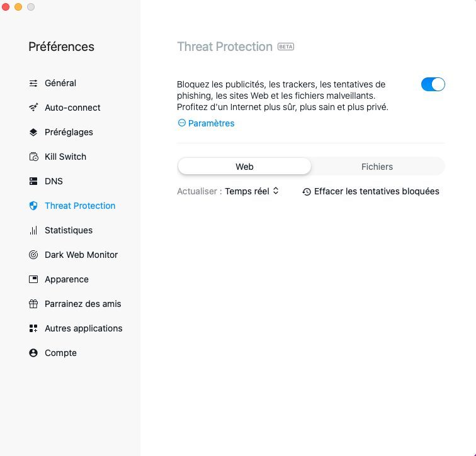Click the Parrainez des amis gift icon
This screenshot has width=476, height=456.
coord(33,304)
